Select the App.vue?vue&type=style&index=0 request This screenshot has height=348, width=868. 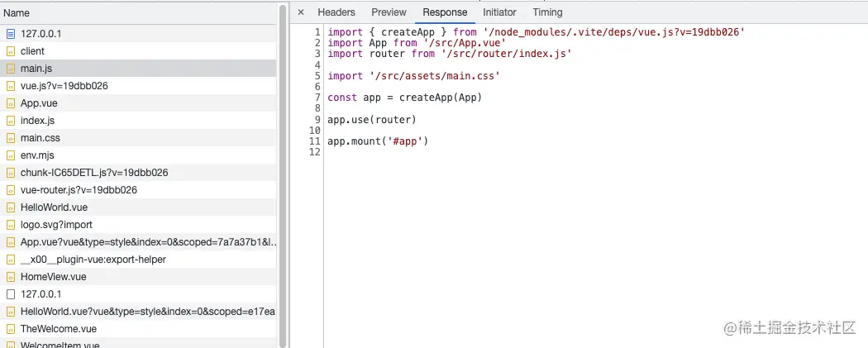pos(138,241)
